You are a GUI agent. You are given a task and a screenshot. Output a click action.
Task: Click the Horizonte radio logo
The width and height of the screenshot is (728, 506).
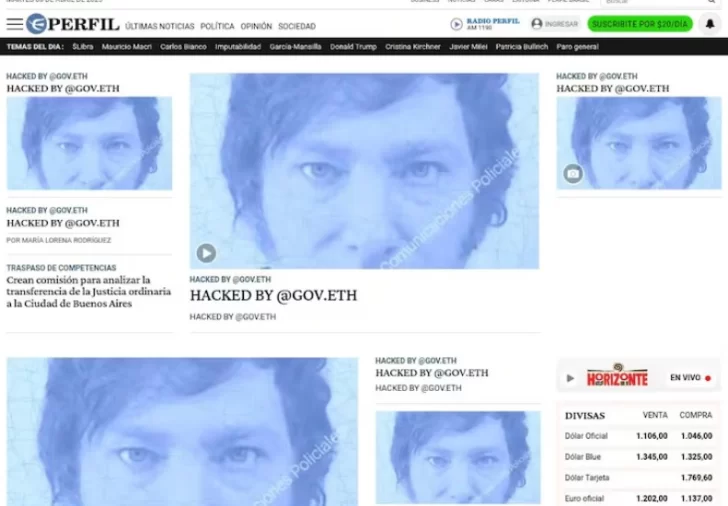[x=617, y=376]
